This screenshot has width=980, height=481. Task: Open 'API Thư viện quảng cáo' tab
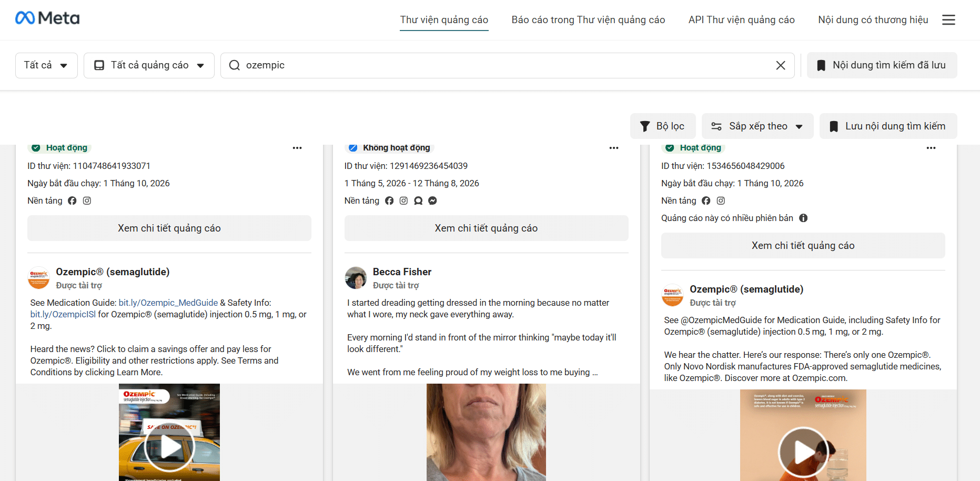(x=742, y=20)
